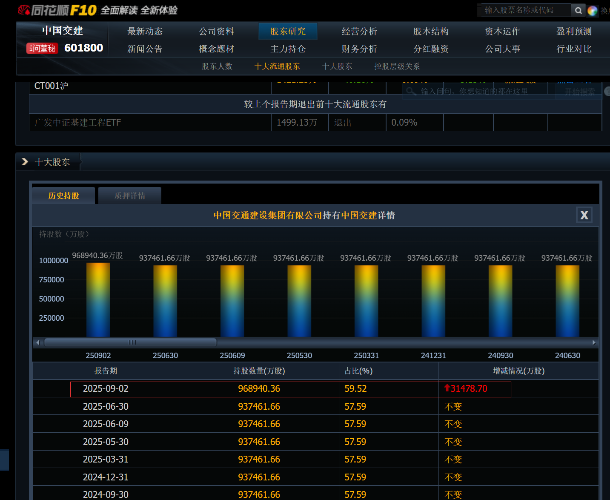Switch to the 质押详情 tab
The width and height of the screenshot is (610, 500).
coord(130,196)
